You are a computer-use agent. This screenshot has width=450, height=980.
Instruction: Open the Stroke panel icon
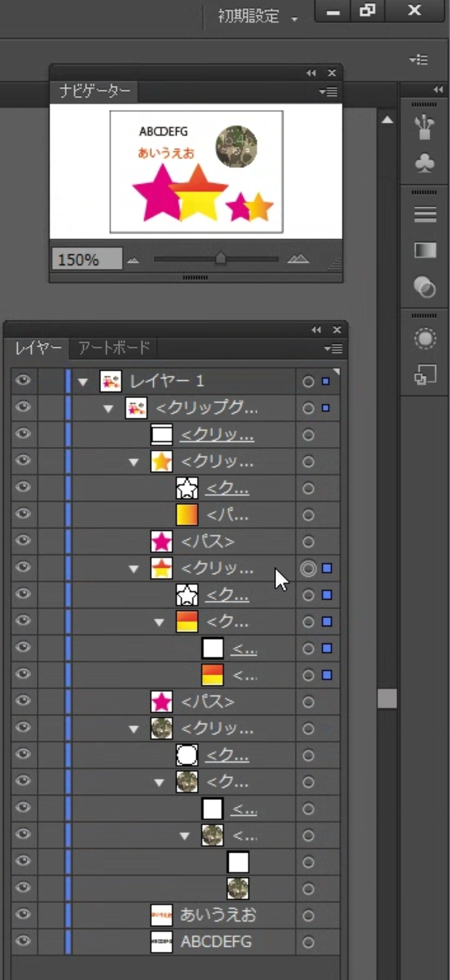425,214
